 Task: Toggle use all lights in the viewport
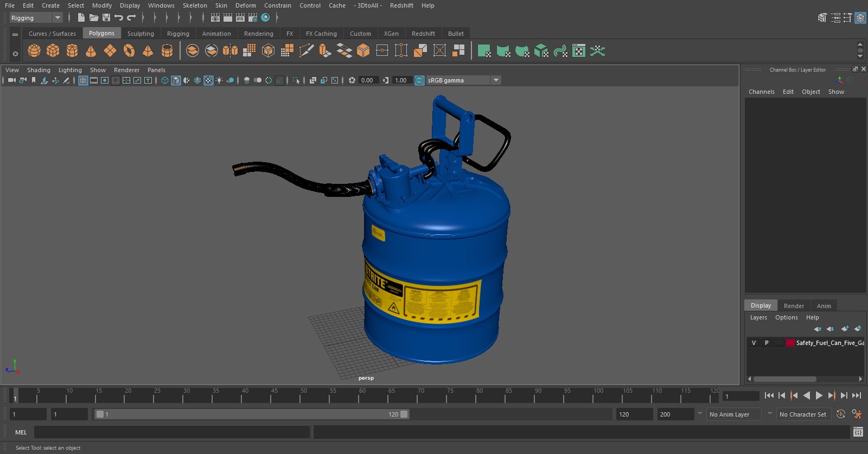coord(219,80)
